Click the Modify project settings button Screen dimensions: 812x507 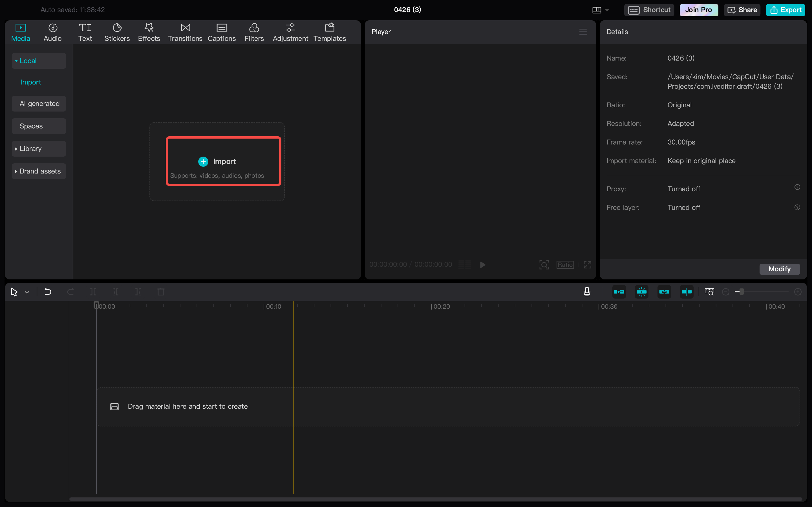779,269
